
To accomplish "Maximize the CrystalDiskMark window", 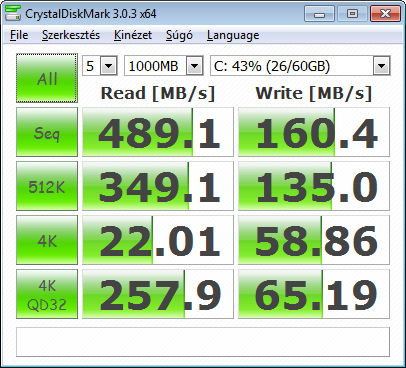I will click(352, 14).
